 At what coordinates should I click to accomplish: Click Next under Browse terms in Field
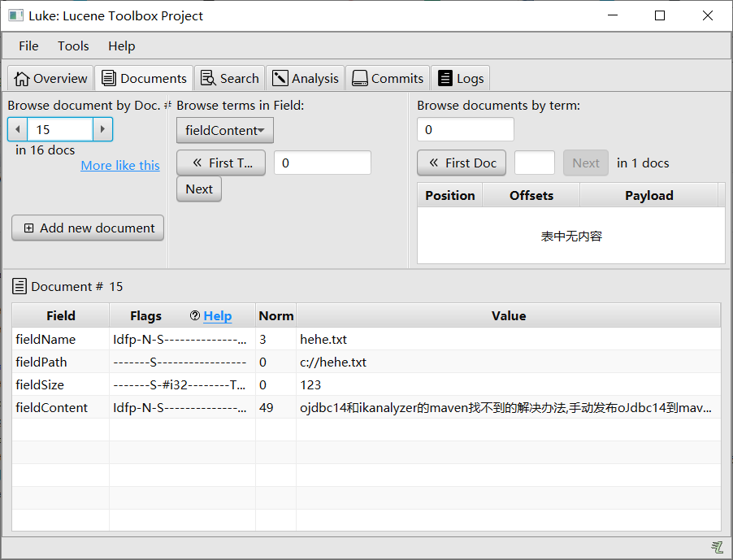[199, 189]
